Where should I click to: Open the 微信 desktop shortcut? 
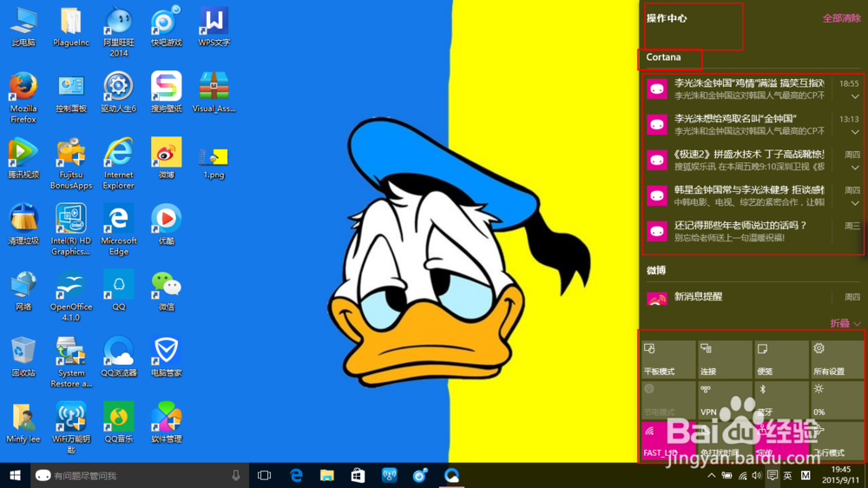pyautogui.click(x=166, y=290)
